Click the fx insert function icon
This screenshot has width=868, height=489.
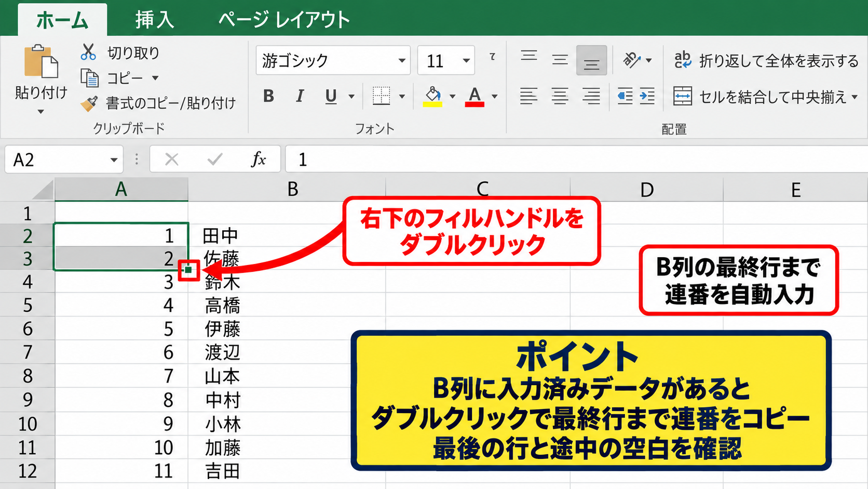258,160
